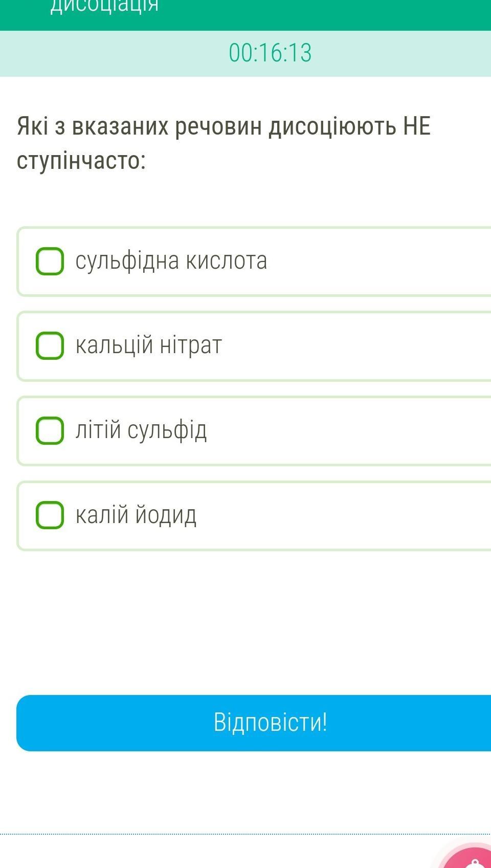Check the 'сульфідна кислота' checkbox
Screen dimensions: 491x868
[50, 261]
